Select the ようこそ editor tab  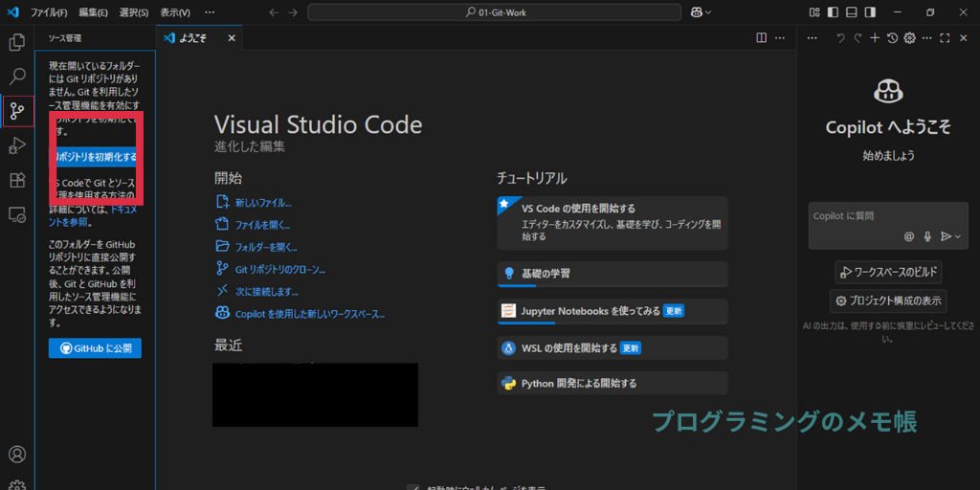tap(199, 38)
